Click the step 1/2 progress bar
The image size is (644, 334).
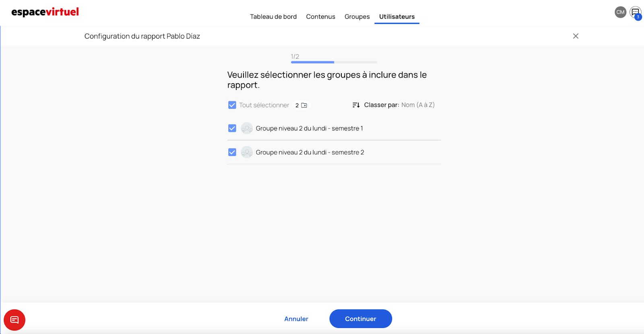click(x=334, y=62)
